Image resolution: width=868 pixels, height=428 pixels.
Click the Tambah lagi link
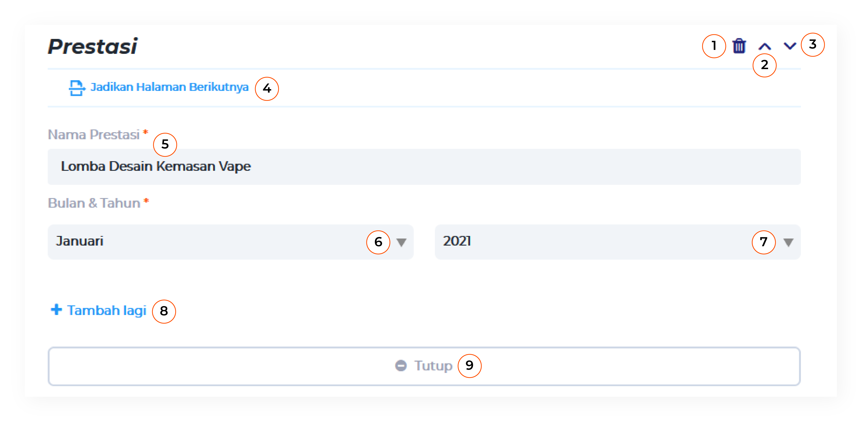coord(107,310)
